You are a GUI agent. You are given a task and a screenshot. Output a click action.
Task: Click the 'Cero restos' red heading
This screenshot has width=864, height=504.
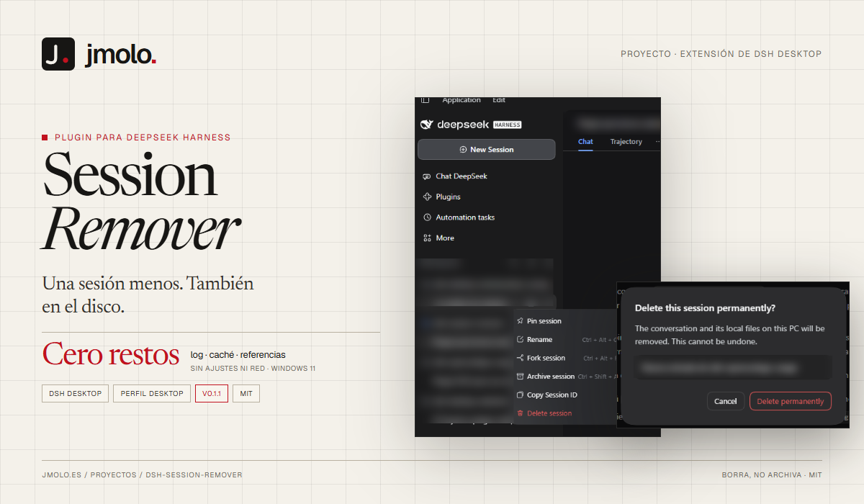tap(111, 354)
